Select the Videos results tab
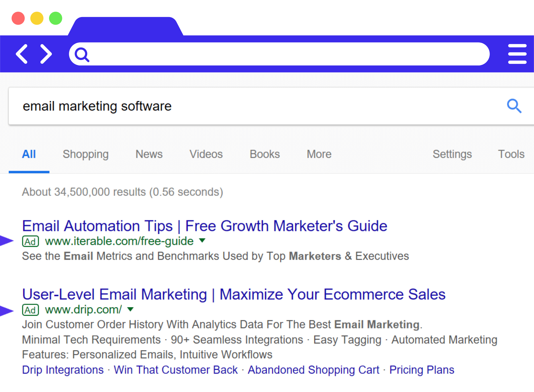This screenshot has width=534, height=392. pyautogui.click(x=206, y=154)
